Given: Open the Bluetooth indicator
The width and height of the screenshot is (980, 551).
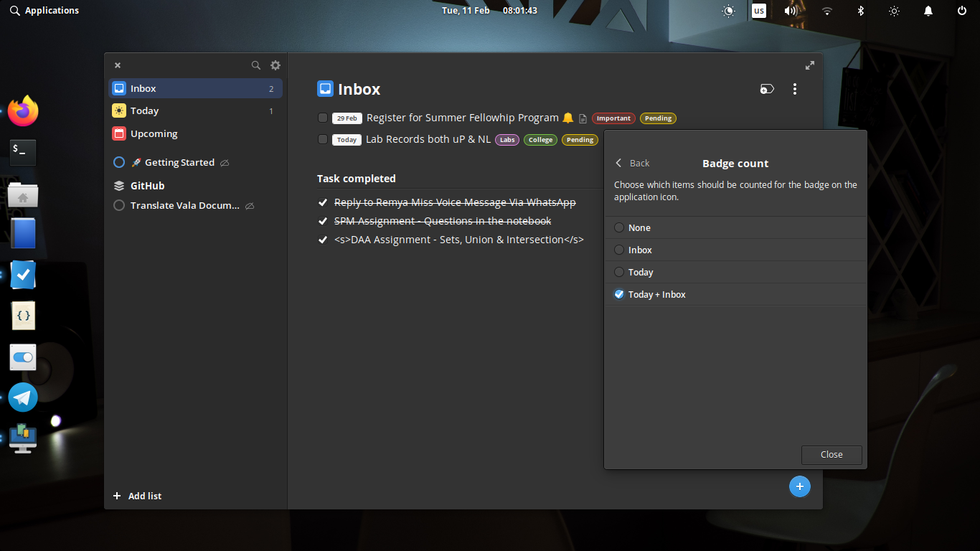Looking at the screenshot, I should pos(860,11).
